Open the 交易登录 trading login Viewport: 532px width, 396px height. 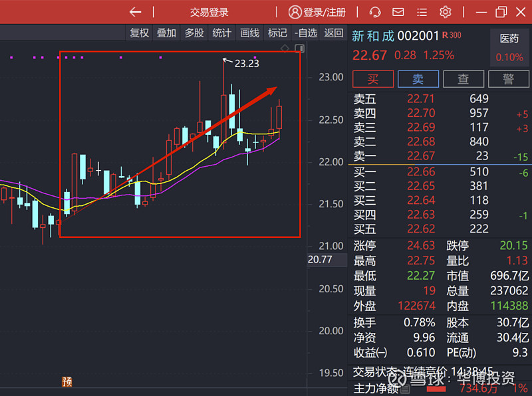tap(209, 13)
